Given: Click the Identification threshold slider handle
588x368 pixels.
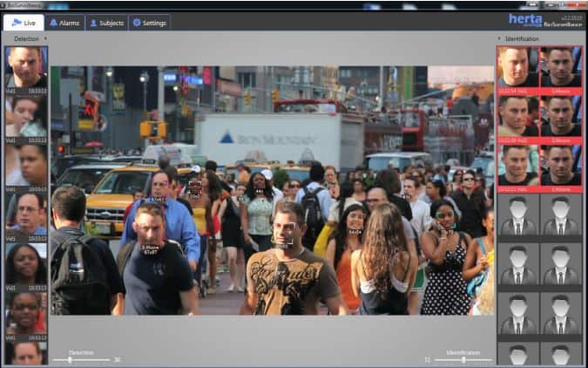Looking at the screenshot, I should click(x=463, y=358).
